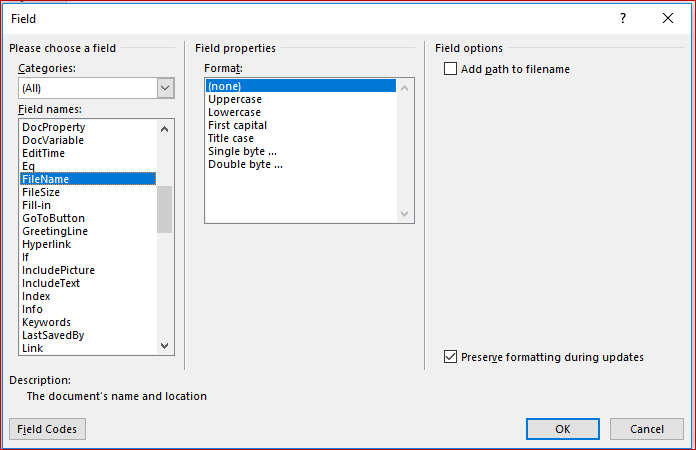Uncheck Preserve formatting during updates
The width and height of the screenshot is (696, 450).
pyautogui.click(x=450, y=357)
